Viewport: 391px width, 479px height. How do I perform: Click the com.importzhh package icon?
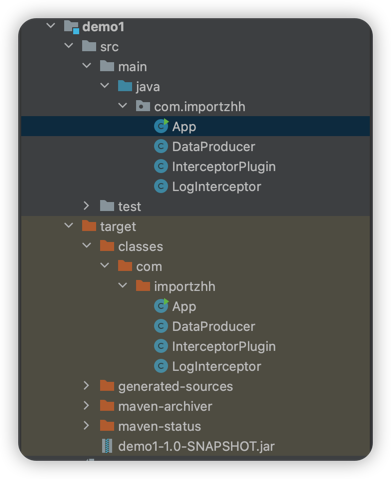143,106
